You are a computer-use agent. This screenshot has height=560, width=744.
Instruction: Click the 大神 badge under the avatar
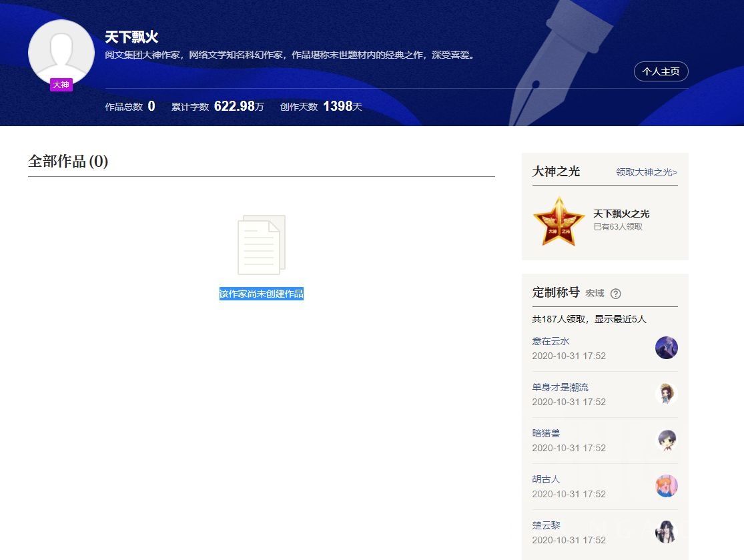click(61, 84)
